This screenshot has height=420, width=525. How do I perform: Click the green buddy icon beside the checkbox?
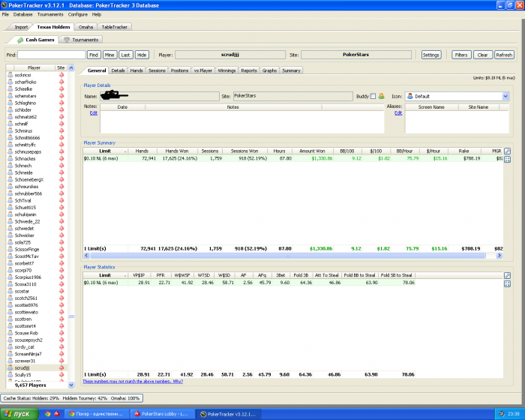coord(381,96)
